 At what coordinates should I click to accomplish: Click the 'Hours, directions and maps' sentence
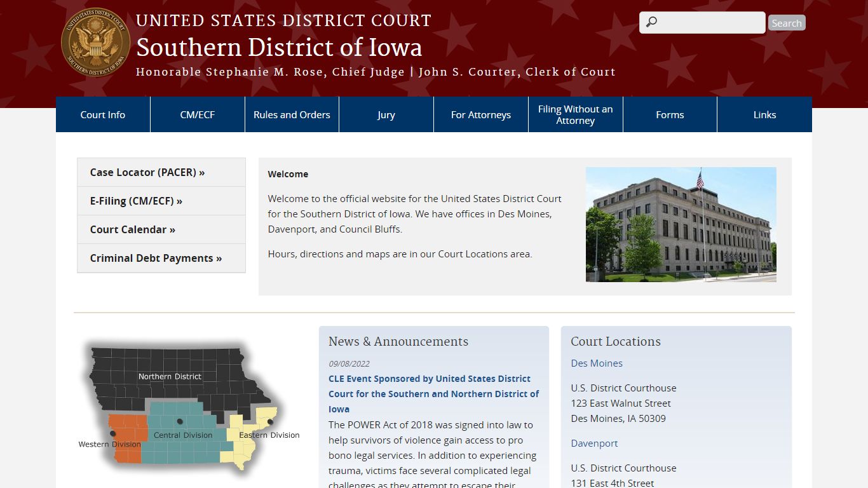click(400, 254)
